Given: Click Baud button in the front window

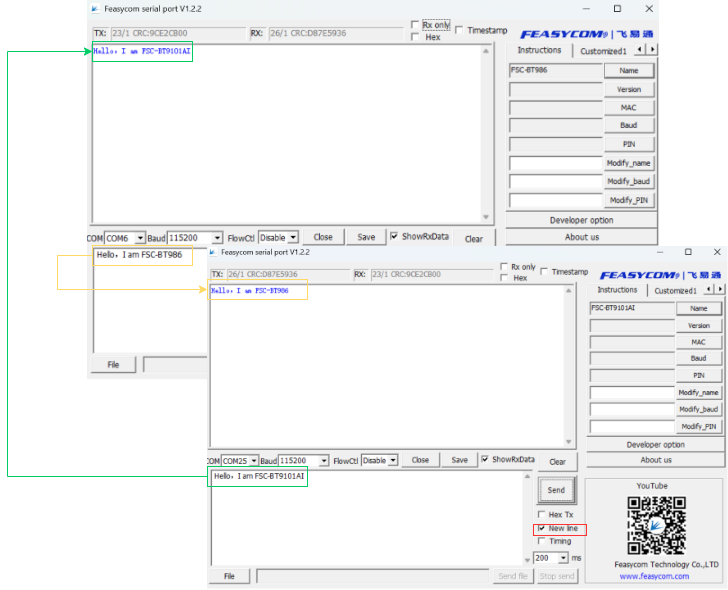Looking at the screenshot, I should (699, 358).
